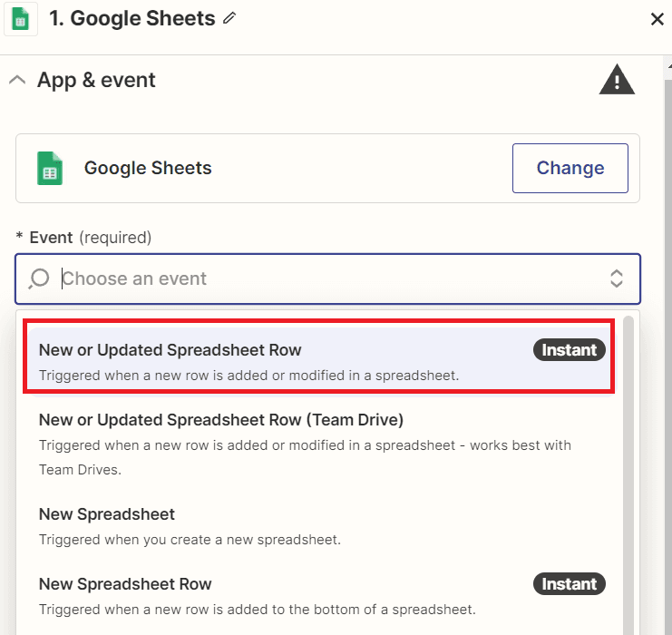This screenshot has height=635, width=672.
Task: Select New or Updated Spreadsheet Row (Team Drive)
Action: click(319, 444)
